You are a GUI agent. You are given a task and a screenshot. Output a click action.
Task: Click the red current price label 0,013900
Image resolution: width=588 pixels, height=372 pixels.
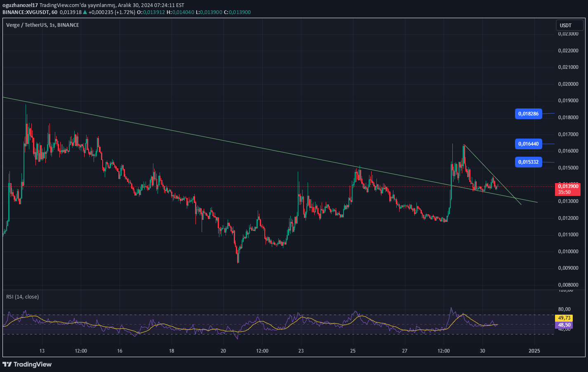click(x=569, y=186)
